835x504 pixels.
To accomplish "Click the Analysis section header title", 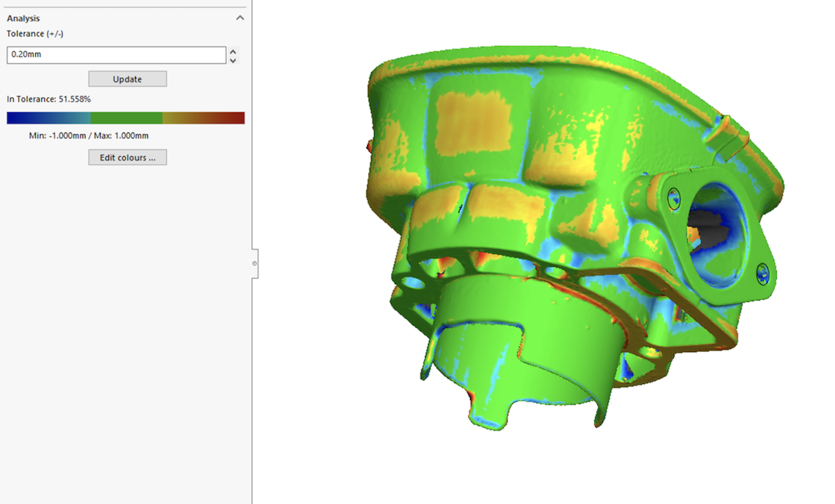I will [x=24, y=18].
